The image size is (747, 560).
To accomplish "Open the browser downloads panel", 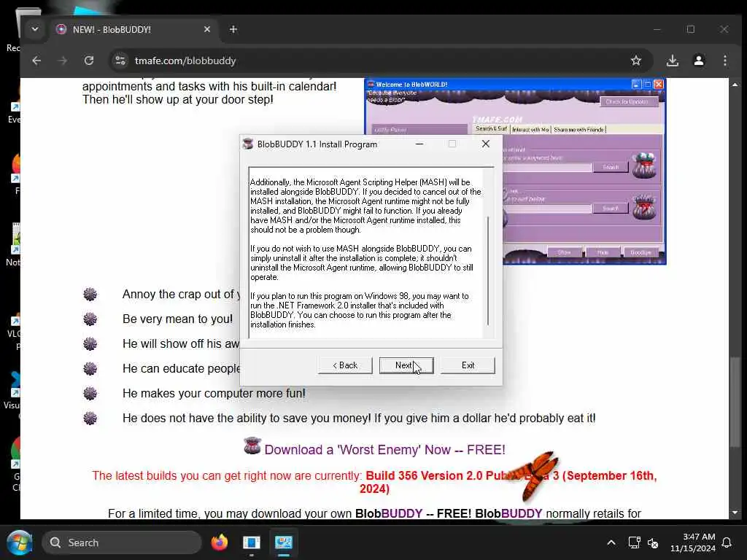I will [672, 61].
